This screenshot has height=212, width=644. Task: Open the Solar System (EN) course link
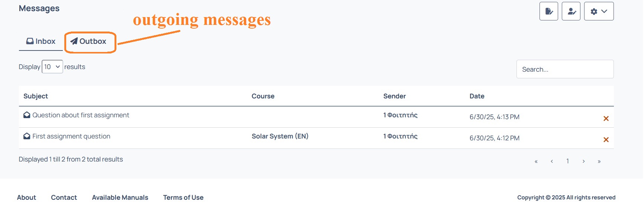pos(280,136)
